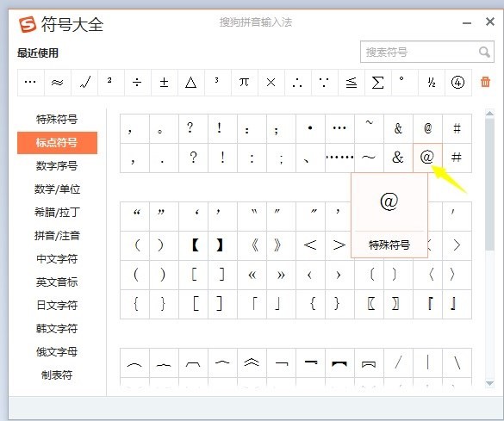This screenshot has height=421, width=504.
Task: Insert the backslash \ symbol in bottom grid
Action: (x=457, y=362)
